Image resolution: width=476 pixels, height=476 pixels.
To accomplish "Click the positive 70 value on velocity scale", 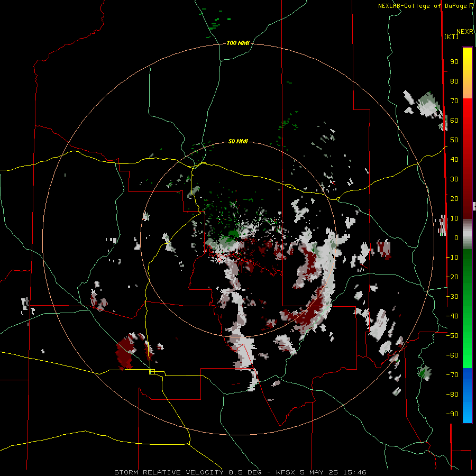I will point(454,101).
